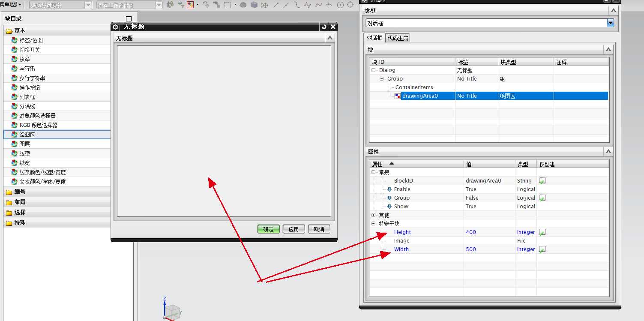Image resolution: width=644 pixels, height=321 pixels.
Task: Click the 线条颜色/线型/宽度 block icon
Action: [15, 172]
